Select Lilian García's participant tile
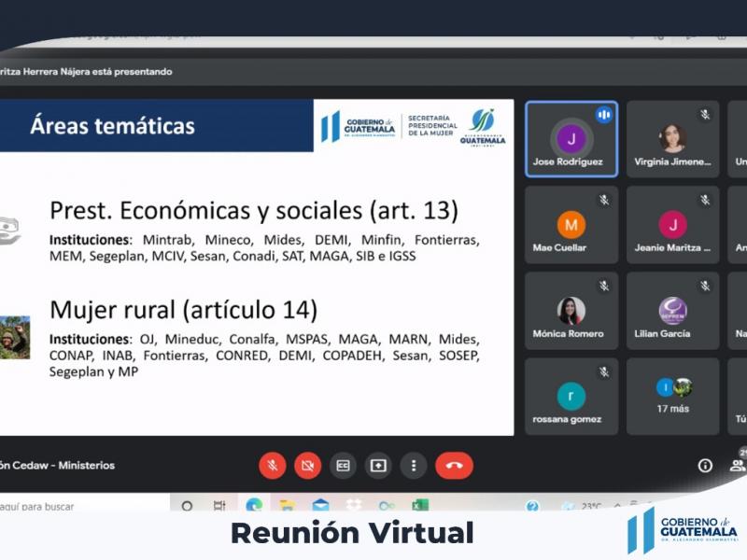Image resolution: width=747 pixels, height=560 pixels. (672, 311)
